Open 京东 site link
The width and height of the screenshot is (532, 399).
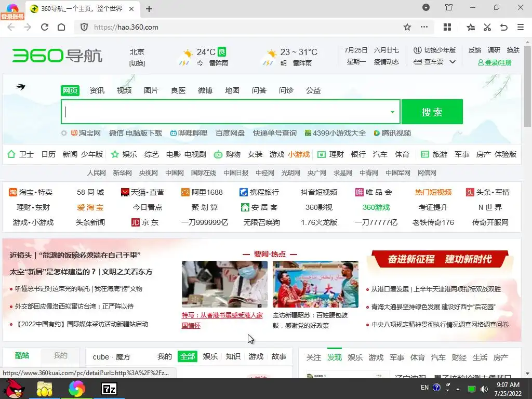(x=145, y=222)
